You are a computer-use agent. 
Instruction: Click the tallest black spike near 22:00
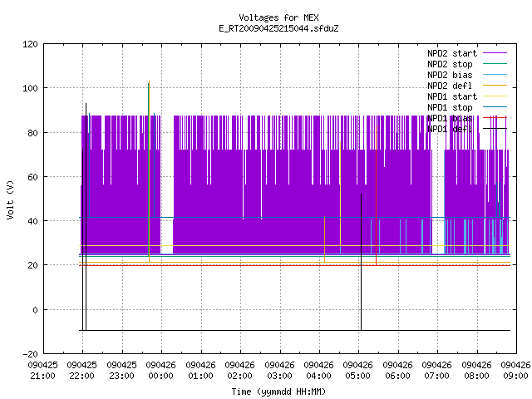pyautogui.click(x=86, y=216)
